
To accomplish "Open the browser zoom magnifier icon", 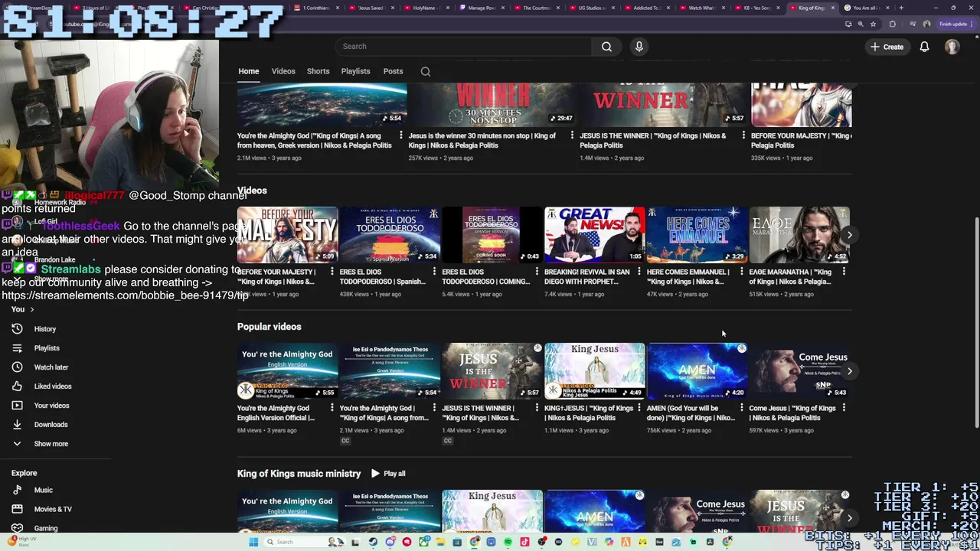I will (861, 24).
